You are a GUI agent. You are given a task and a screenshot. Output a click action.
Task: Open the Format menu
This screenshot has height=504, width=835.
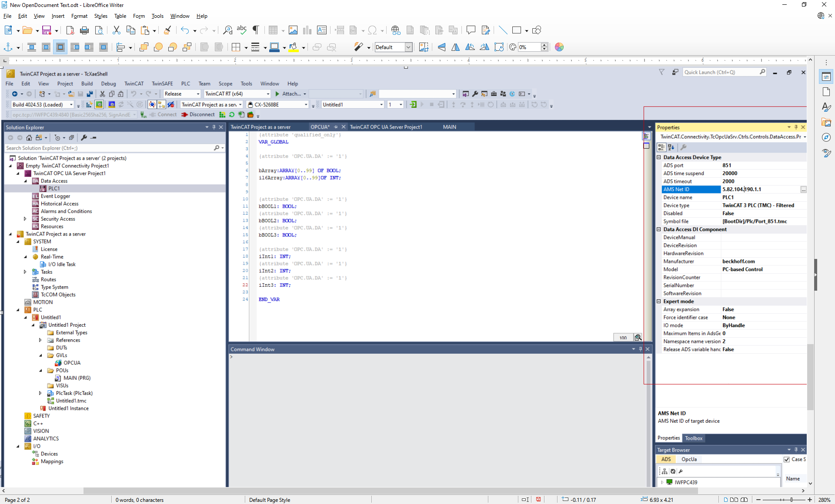point(79,16)
